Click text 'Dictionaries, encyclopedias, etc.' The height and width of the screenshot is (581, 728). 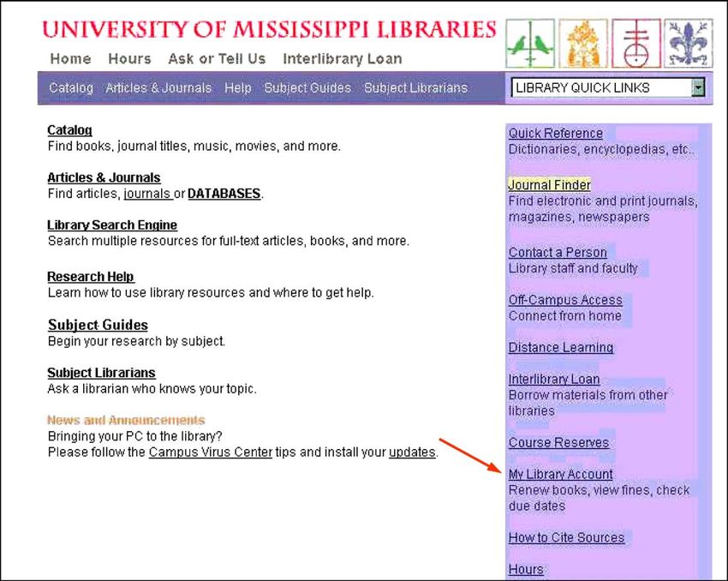(x=600, y=149)
